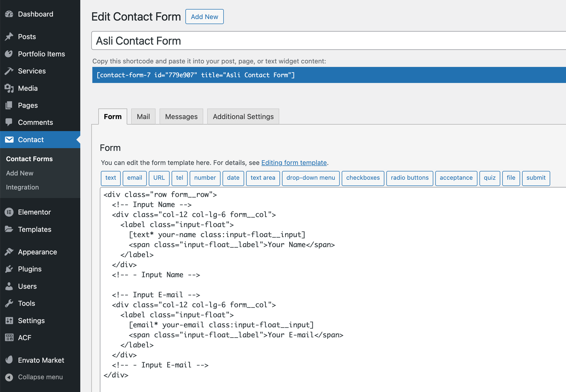566x392 pixels.
Task: Click the Comments speech bubble icon
Action: click(x=9, y=122)
